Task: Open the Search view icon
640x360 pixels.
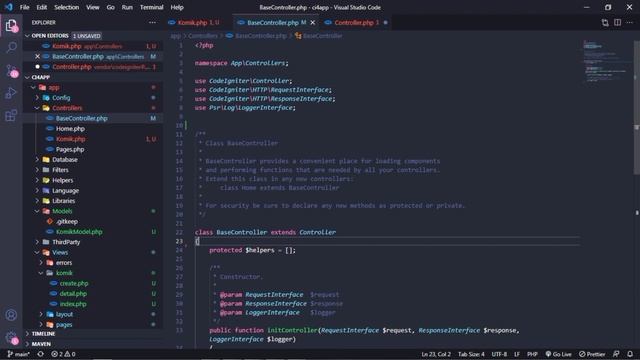Action: [11, 48]
